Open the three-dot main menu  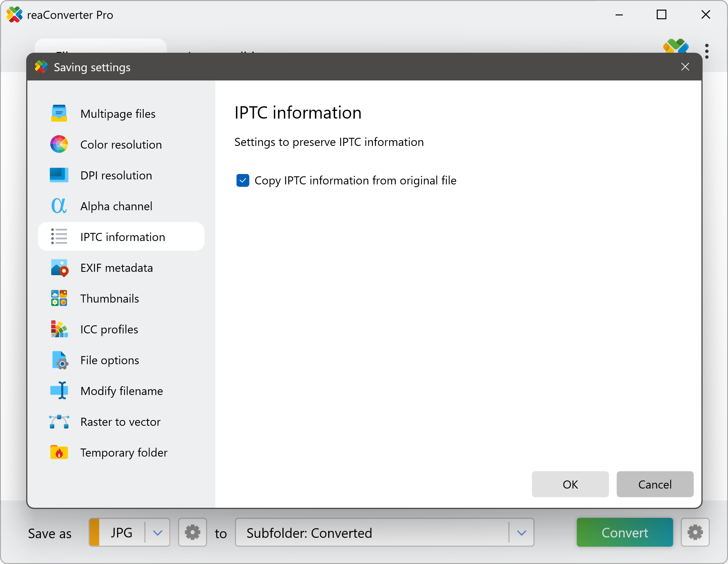pyautogui.click(x=707, y=51)
